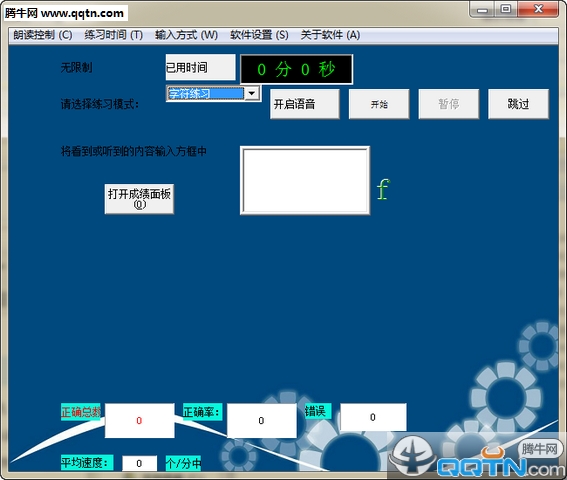Click the 平均速度 value field
The width and height of the screenshot is (567, 480).
point(140,463)
